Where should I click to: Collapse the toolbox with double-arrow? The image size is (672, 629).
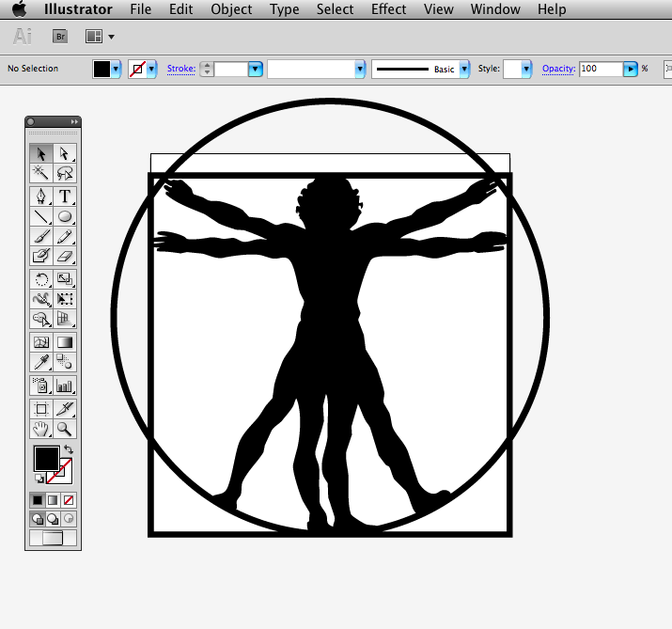74,122
